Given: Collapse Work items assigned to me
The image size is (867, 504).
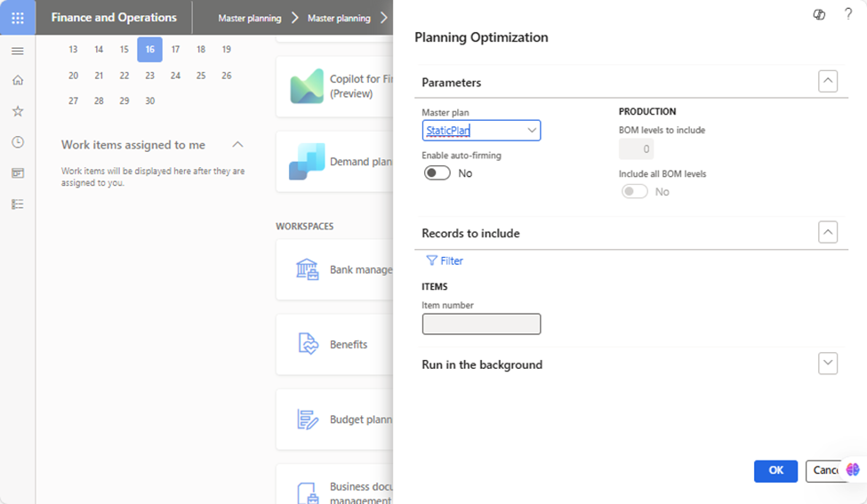Looking at the screenshot, I should [237, 145].
